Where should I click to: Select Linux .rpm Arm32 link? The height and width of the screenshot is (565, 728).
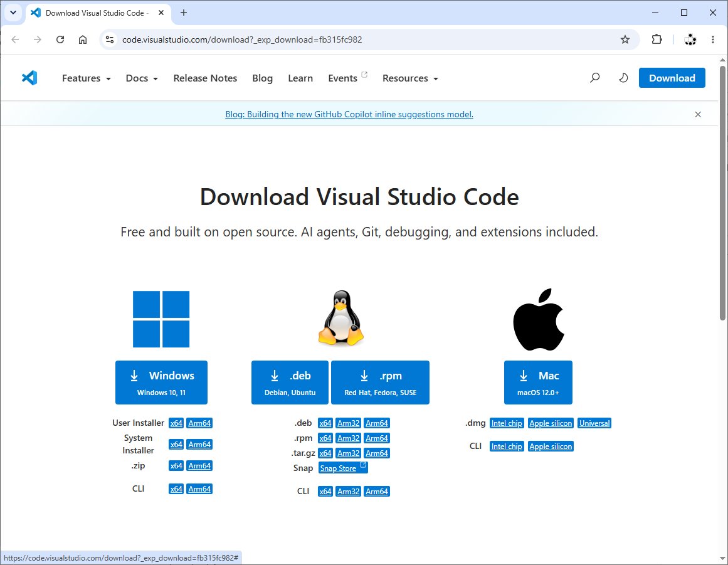[x=348, y=438]
